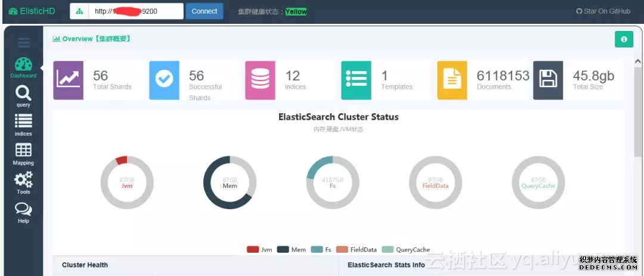Toggle the sidebar hamburger menu
The image size is (644, 276).
[x=24, y=42]
